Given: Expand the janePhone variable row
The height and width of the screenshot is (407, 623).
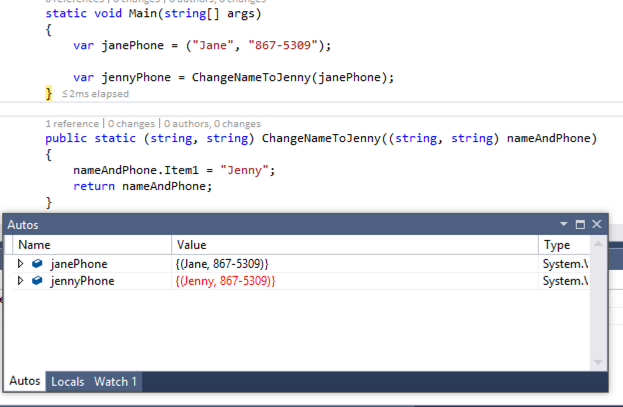Looking at the screenshot, I should pos(20,264).
